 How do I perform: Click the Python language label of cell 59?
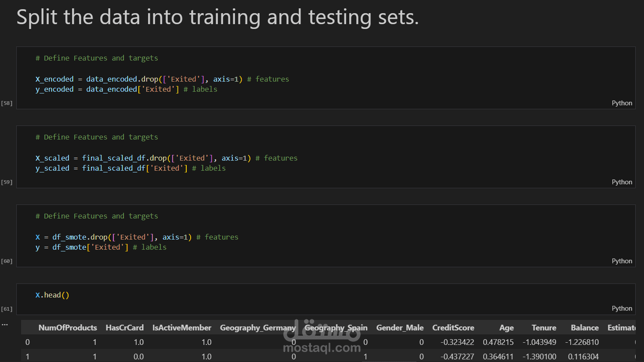tap(622, 182)
